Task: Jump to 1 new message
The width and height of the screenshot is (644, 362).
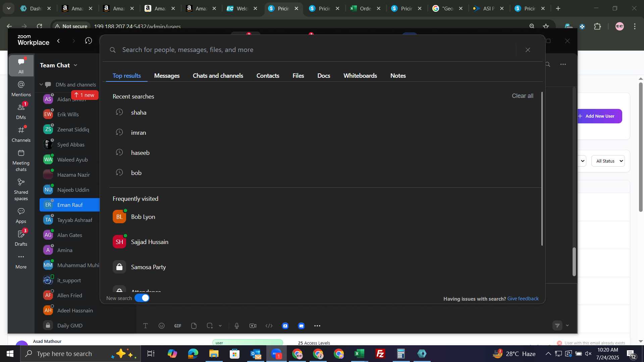Action: click(85, 95)
